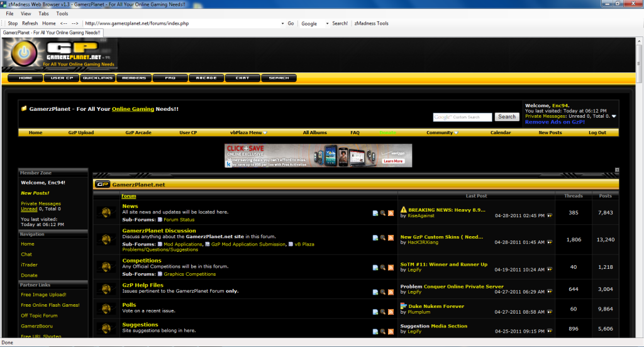Click the Refresh toolbar button
644x347 pixels.
point(30,23)
